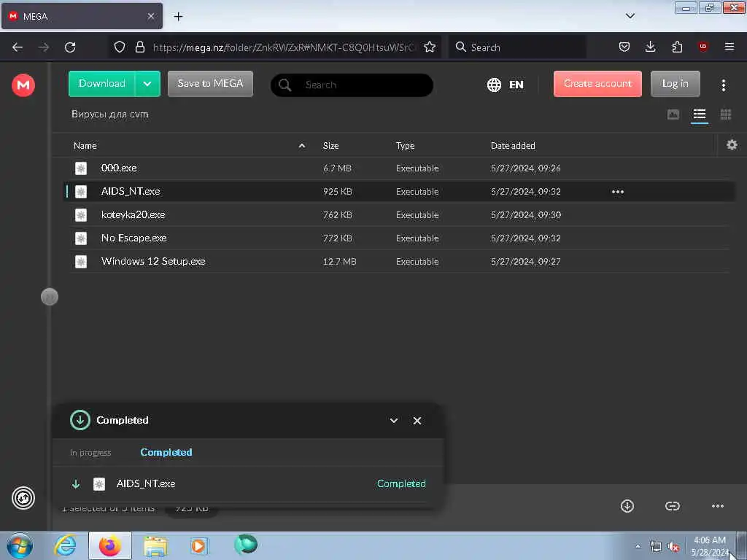Click completed AIDS_NT.exe transfer entry
Screen dimensions: 747x560
248,484
